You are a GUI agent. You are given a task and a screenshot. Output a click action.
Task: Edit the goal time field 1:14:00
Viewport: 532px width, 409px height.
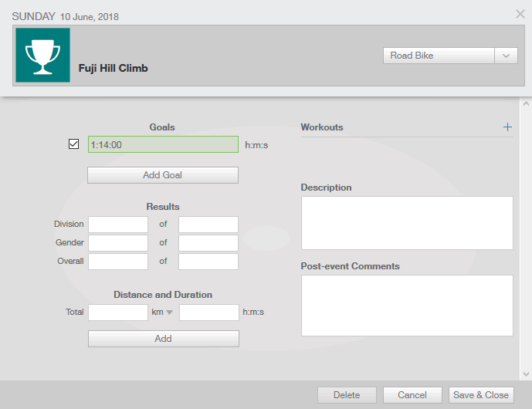tap(163, 144)
